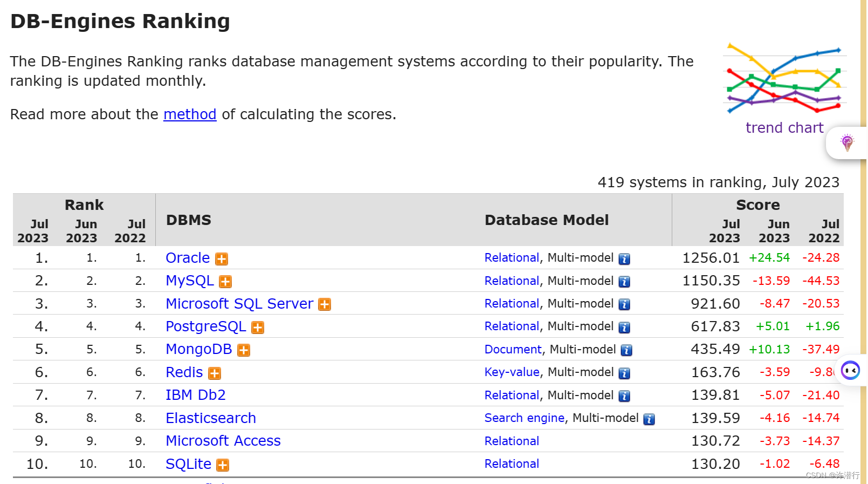Click the lightbulb floating widget icon
868x484 pixels.
[848, 142]
